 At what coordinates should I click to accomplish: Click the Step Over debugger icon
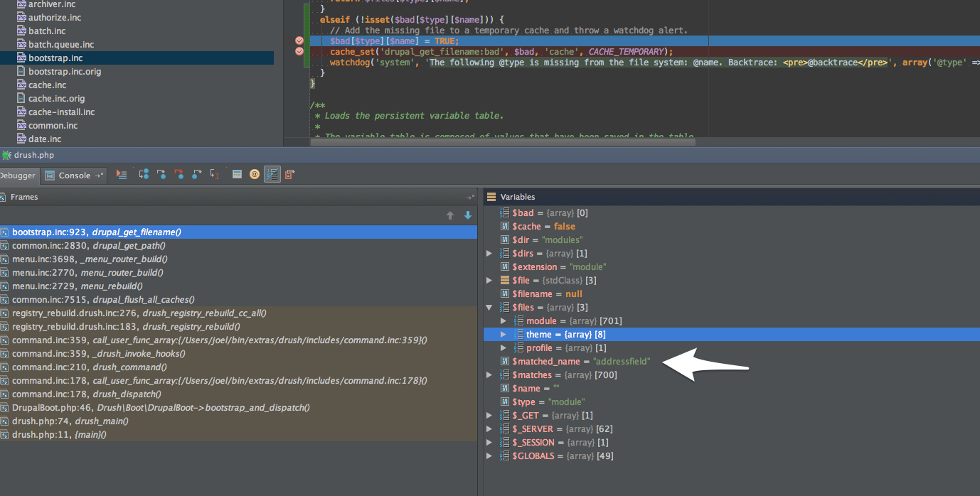[x=144, y=174]
